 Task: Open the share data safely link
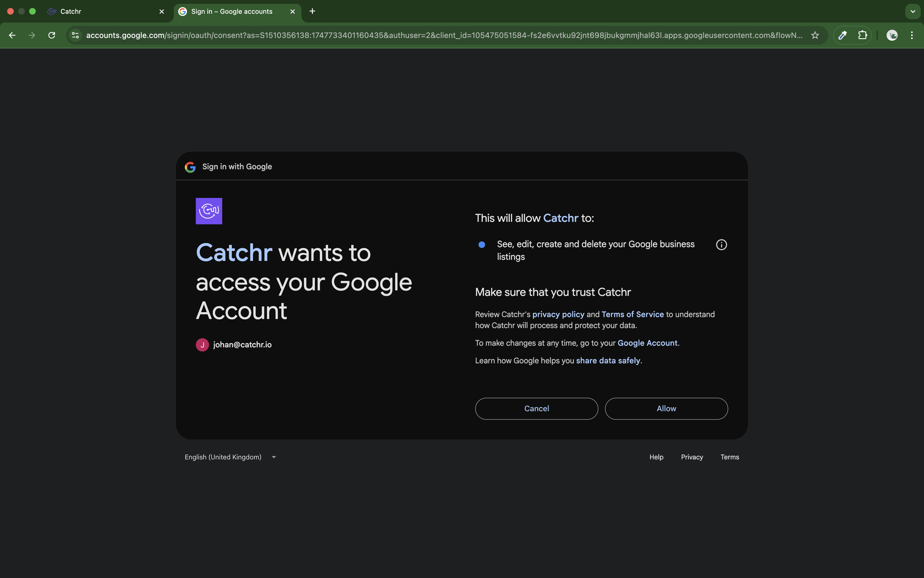[x=608, y=361]
